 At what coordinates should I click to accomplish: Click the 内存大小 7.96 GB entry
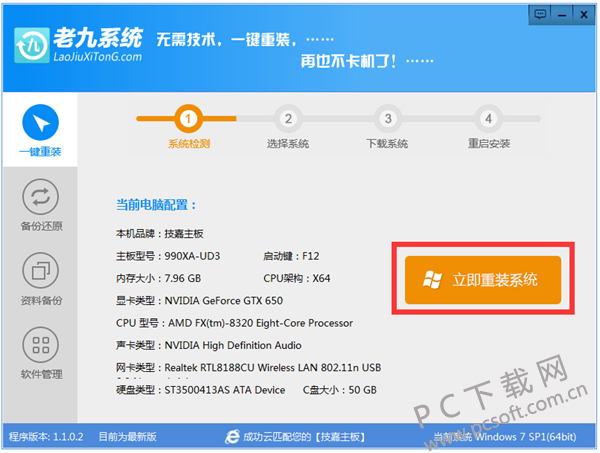pos(158,278)
